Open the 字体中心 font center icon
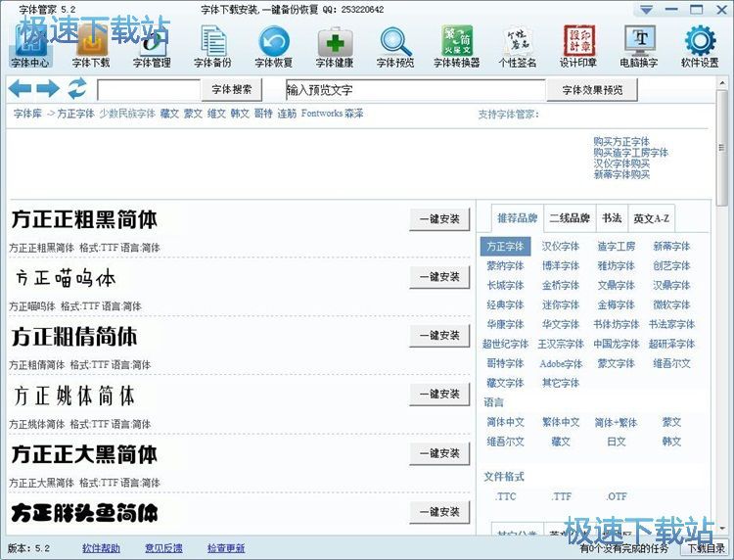The height and width of the screenshot is (560, 734). point(30,46)
